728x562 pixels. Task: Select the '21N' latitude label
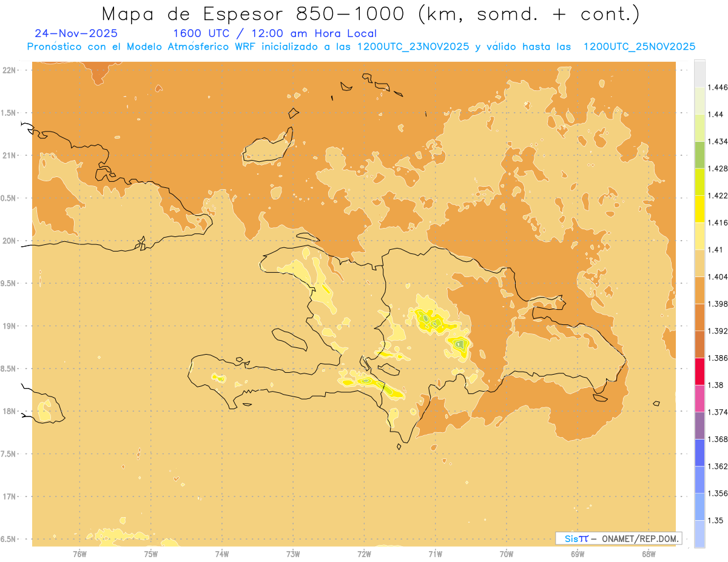coord(10,155)
